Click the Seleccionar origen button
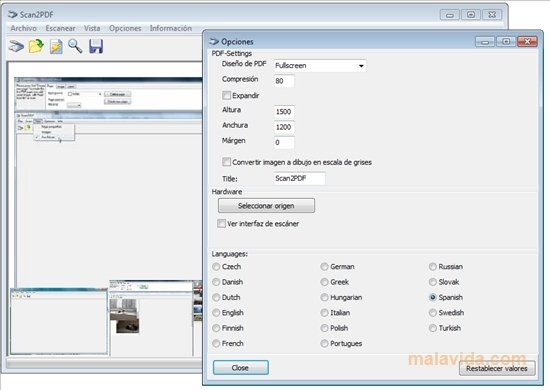Viewport: 550px width, 390px height. tap(266, 206)
